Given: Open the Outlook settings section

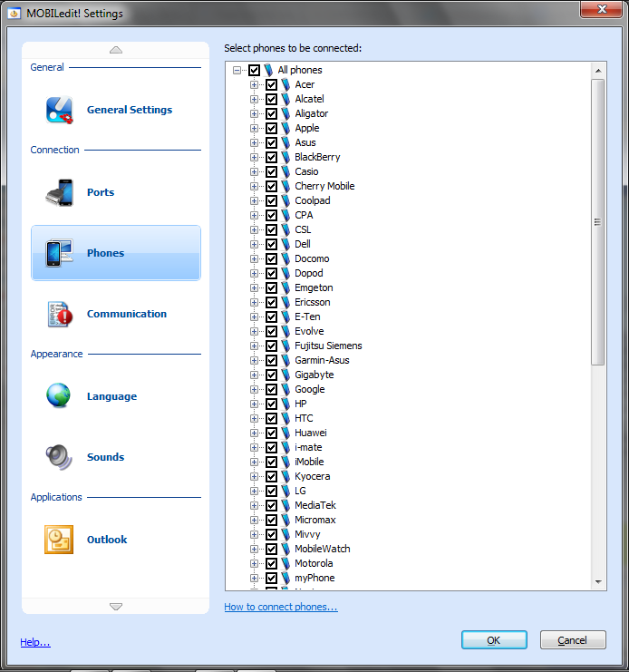Looking at the screenshot, I should (116, 540).
